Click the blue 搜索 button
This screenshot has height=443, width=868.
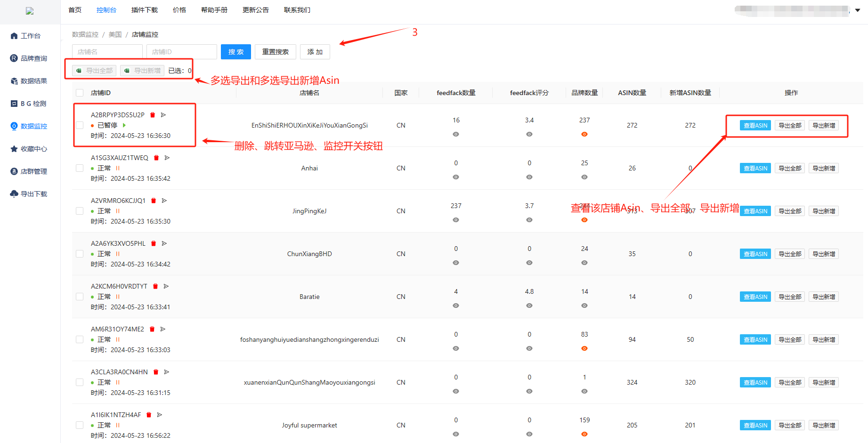[235, 52]
